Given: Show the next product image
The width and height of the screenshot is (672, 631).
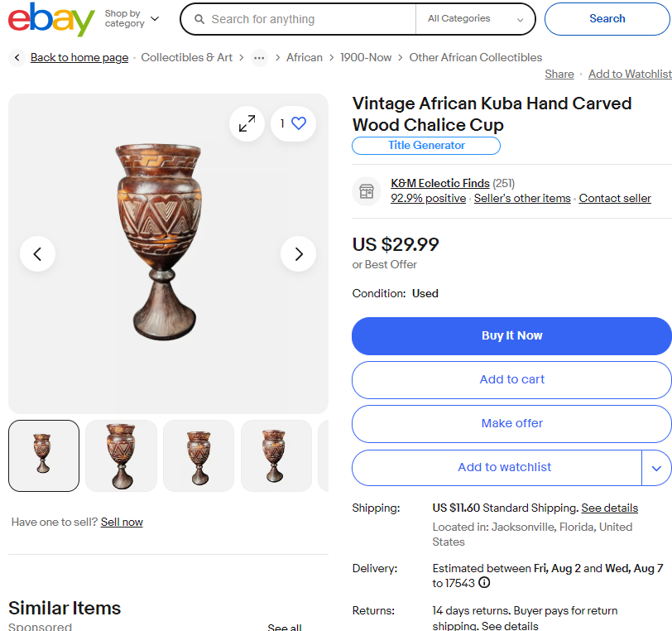Looking at the screenshot, I should 299,254.
